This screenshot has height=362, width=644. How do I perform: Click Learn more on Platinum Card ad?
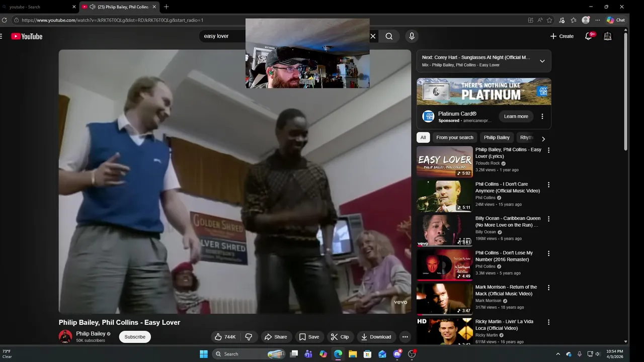point(516,116)
